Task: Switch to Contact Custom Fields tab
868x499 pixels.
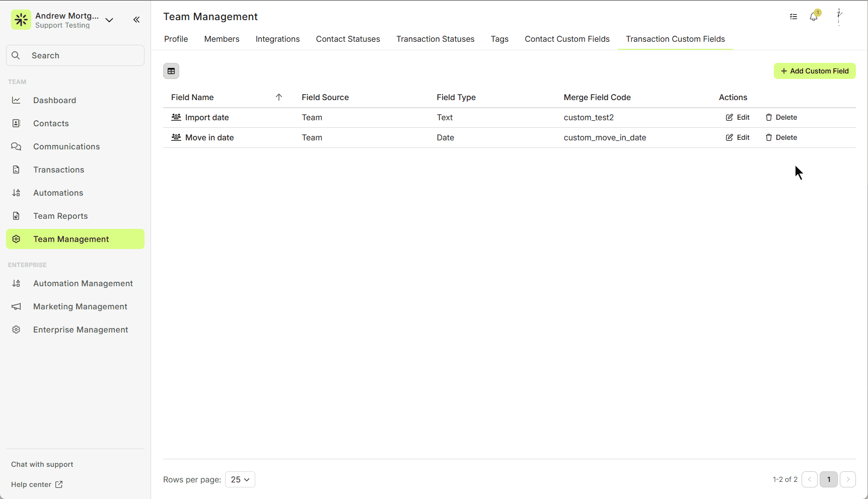Action: coord(567,39)
